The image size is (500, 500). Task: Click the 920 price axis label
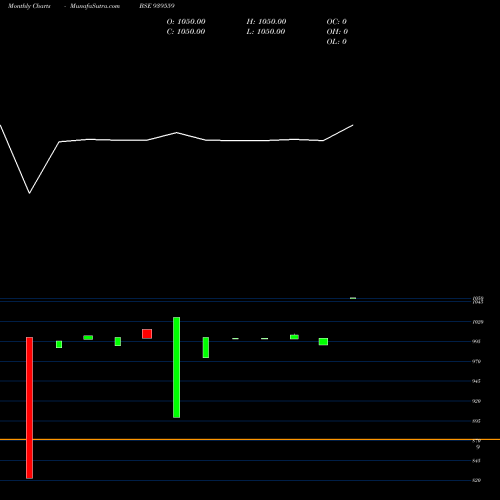(x=477, y=401)
